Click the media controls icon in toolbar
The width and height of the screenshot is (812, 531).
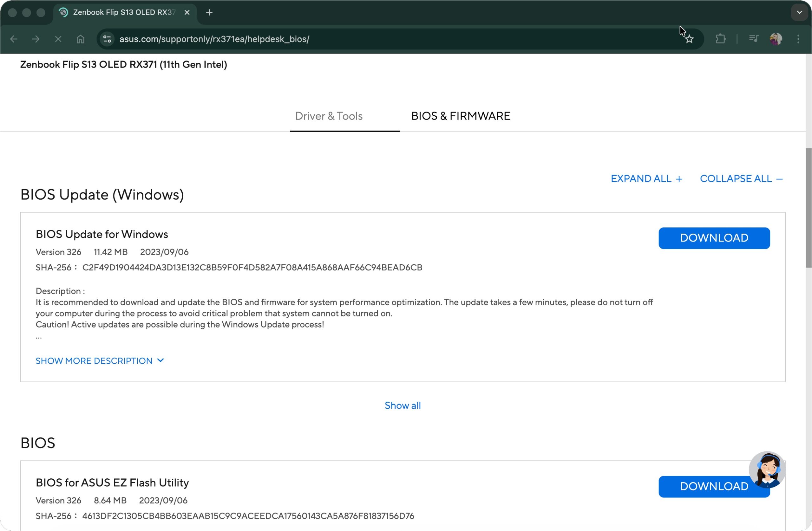click(754, 39)
